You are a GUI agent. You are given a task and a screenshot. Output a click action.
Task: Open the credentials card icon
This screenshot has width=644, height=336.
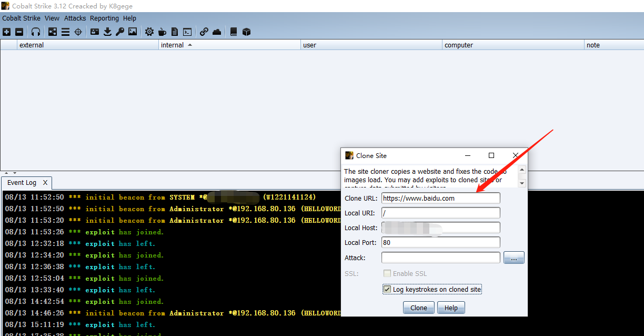point(95,32)
